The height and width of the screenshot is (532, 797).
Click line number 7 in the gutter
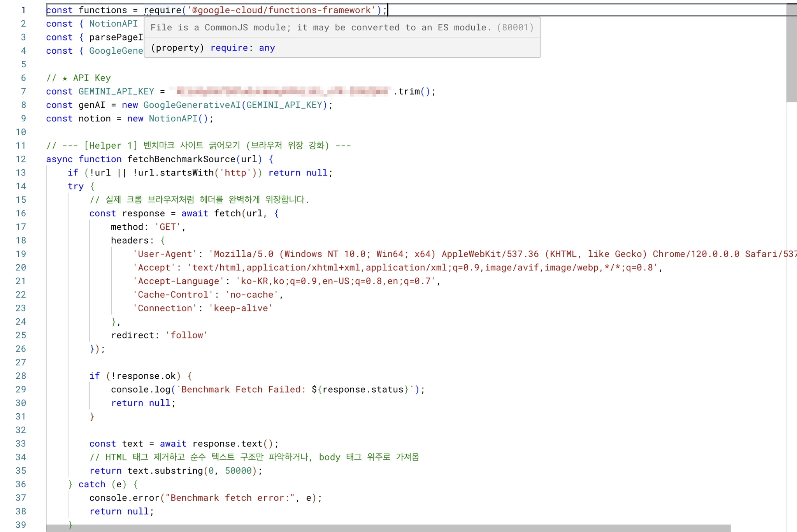click(x=23, y=91)
